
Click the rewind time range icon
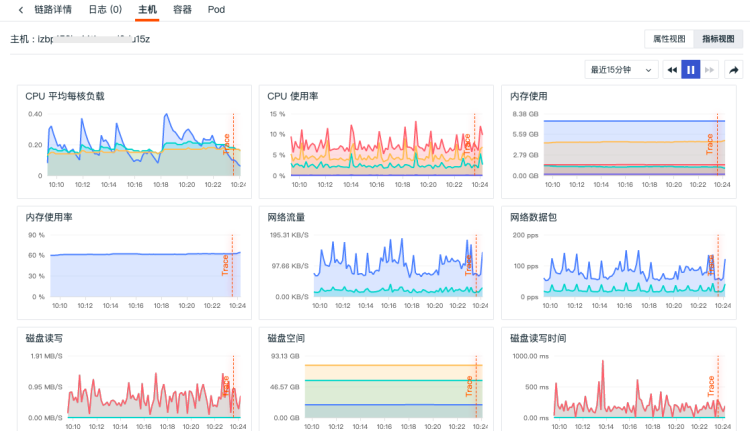point(672,70)
